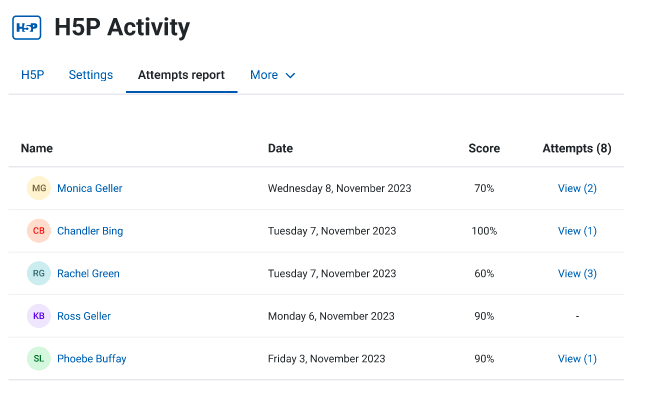Click Monica Geller's MG avatar
Screen dimensions: 653x417
click(39, 188)
